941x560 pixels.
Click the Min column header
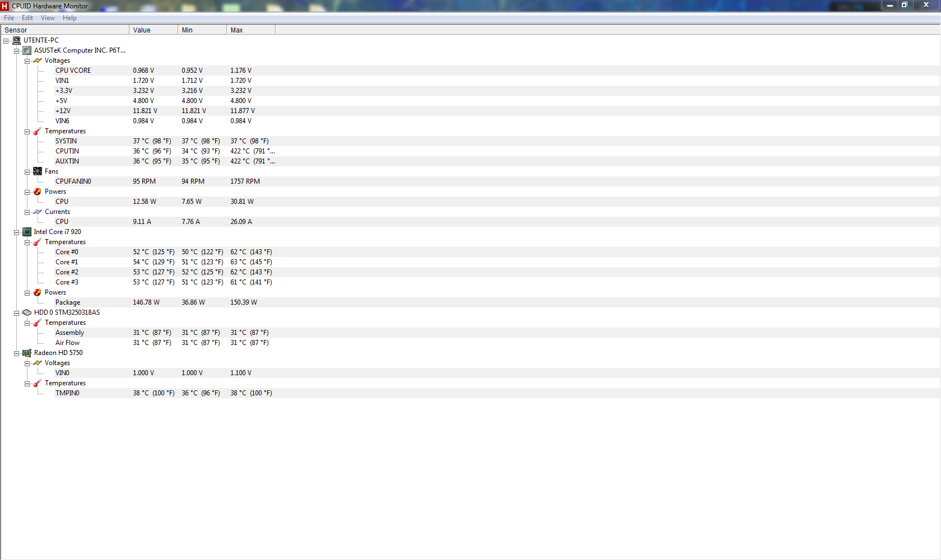pyautogui.click(x=202, y=30)
